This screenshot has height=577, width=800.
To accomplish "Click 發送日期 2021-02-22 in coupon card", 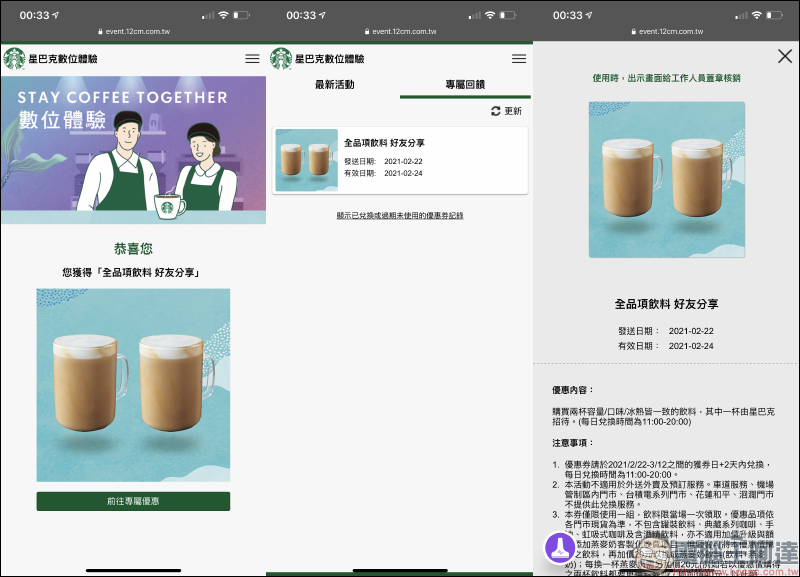I will click(x=383, y=161).
